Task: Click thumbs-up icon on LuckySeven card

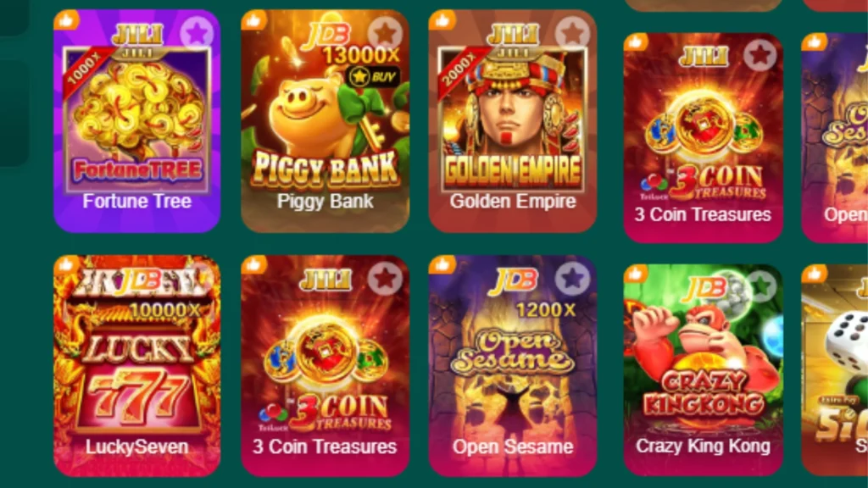Action: click(66, 264)
